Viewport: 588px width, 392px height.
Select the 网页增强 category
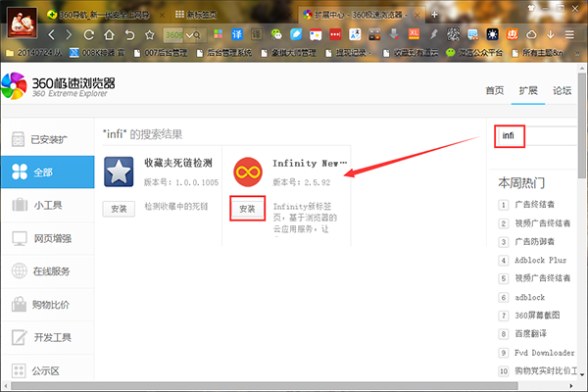48,238
